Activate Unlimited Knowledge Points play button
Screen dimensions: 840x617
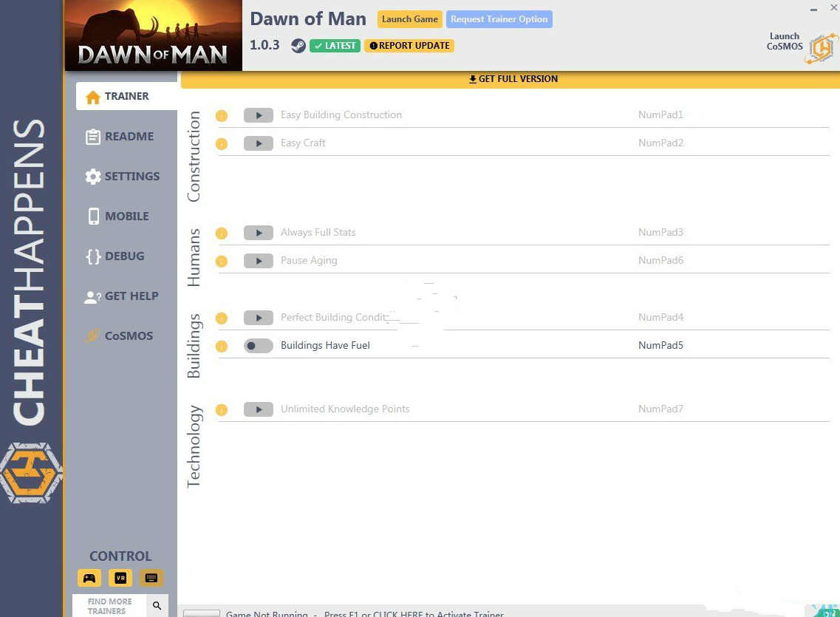[x=259, y=409]
